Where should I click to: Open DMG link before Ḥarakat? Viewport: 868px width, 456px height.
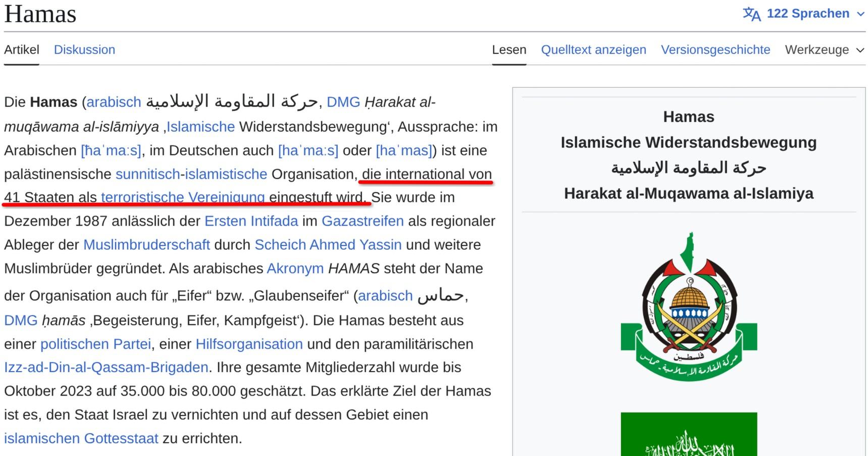click(343, 102)
